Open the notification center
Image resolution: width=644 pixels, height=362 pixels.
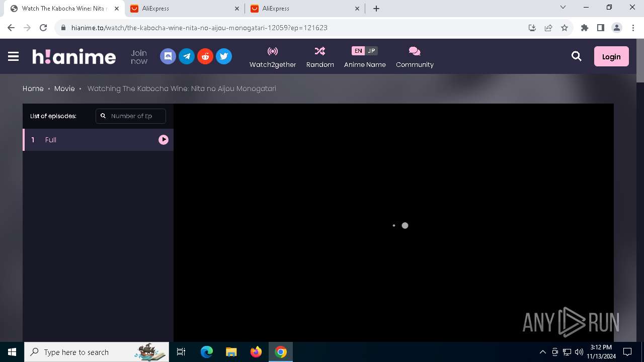coord(627,352)
